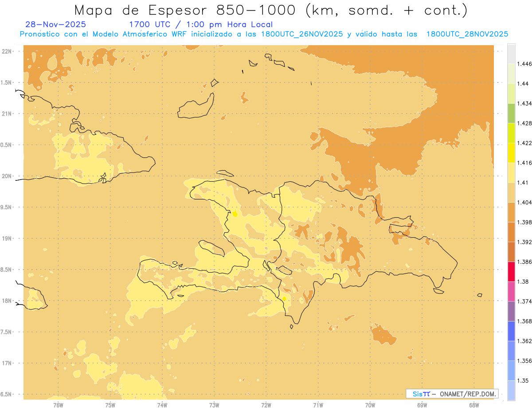Click the 18N latitude label
Image resolution: width=532 pixels, height=411 pixels.
pos(7,301)
